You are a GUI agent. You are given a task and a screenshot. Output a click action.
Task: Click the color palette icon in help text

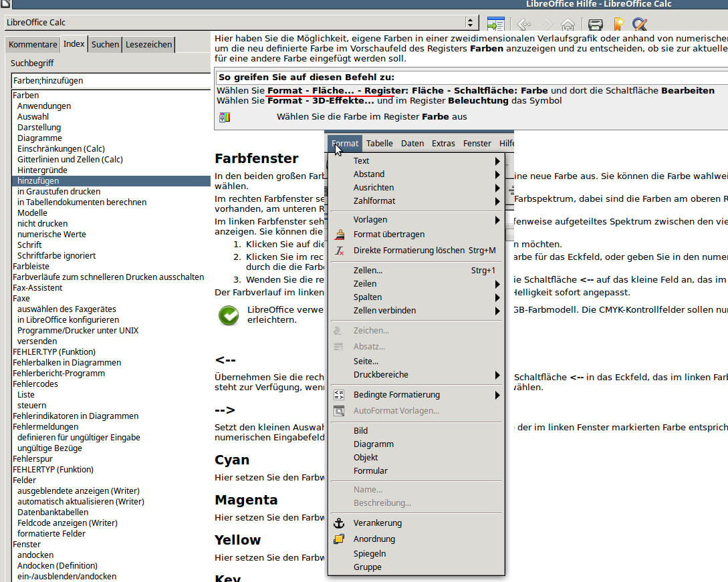(x=225, y=118)
